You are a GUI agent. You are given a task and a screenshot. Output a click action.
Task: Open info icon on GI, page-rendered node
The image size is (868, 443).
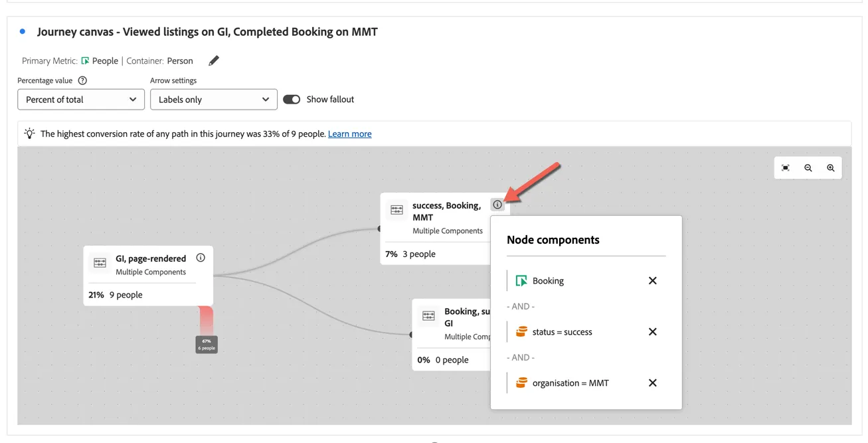click(x=201, y=258)
